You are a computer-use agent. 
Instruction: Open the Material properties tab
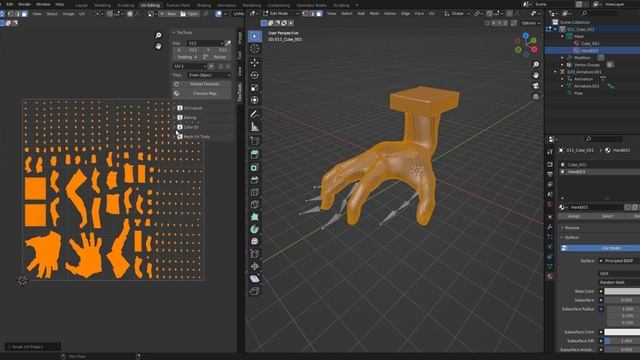(x=550, y=277)
